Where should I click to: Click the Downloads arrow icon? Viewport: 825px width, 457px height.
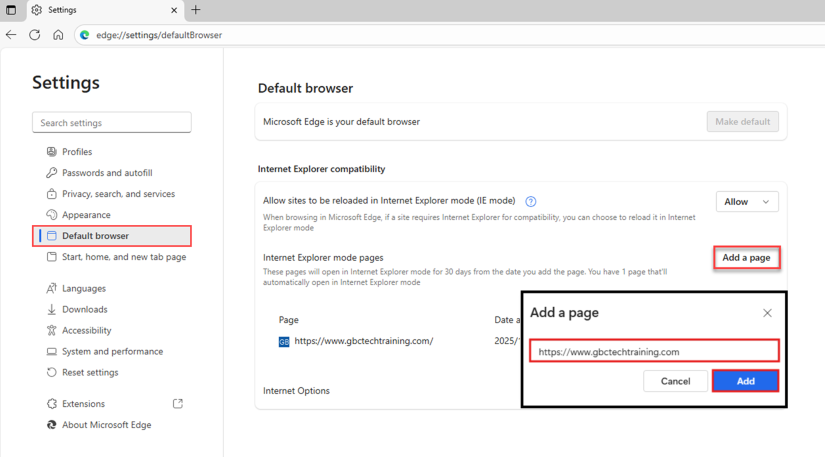coord(52,309)
